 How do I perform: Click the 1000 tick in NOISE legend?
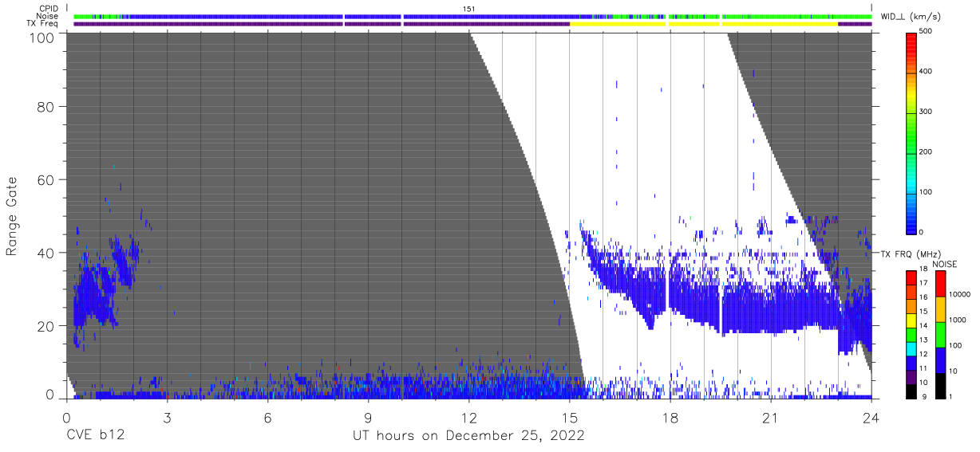pyautogui.click(x=958, y=320)
